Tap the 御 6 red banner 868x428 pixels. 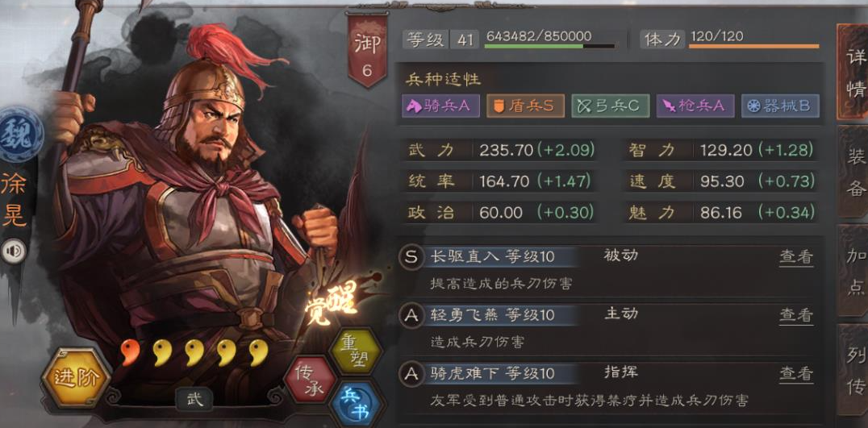[368, 50]
